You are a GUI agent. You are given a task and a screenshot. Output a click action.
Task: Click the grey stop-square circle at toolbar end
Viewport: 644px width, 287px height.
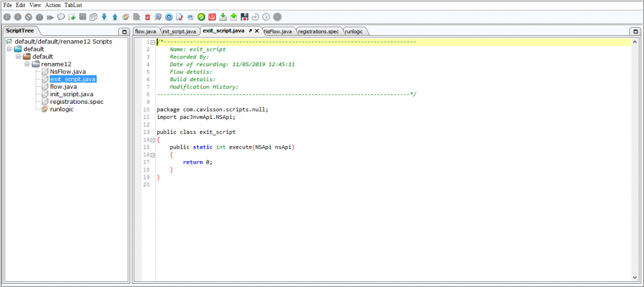tap(277, 17)
